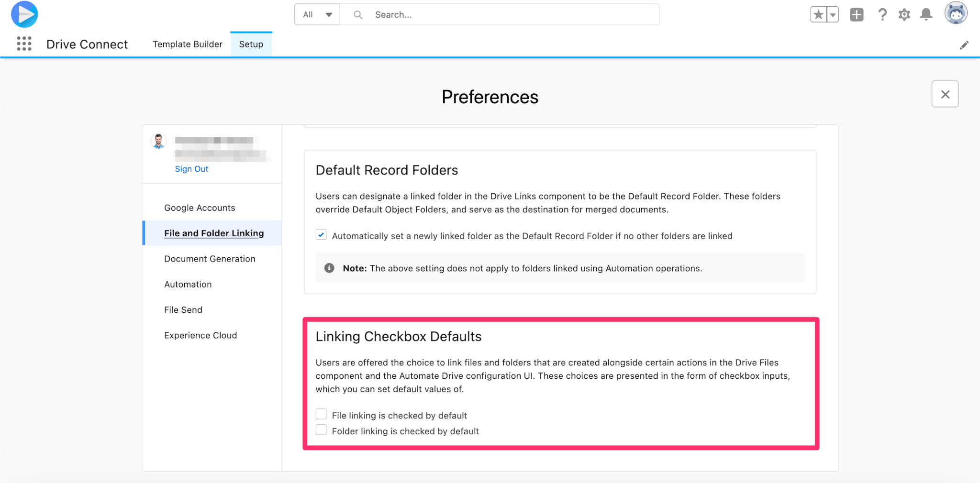Open the notifications bell

click(x=926, y=15)
